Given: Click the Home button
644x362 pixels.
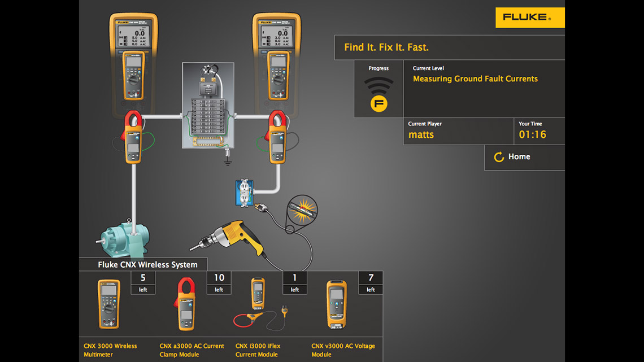Looking at the screenshot, I should tap(524, 157).
